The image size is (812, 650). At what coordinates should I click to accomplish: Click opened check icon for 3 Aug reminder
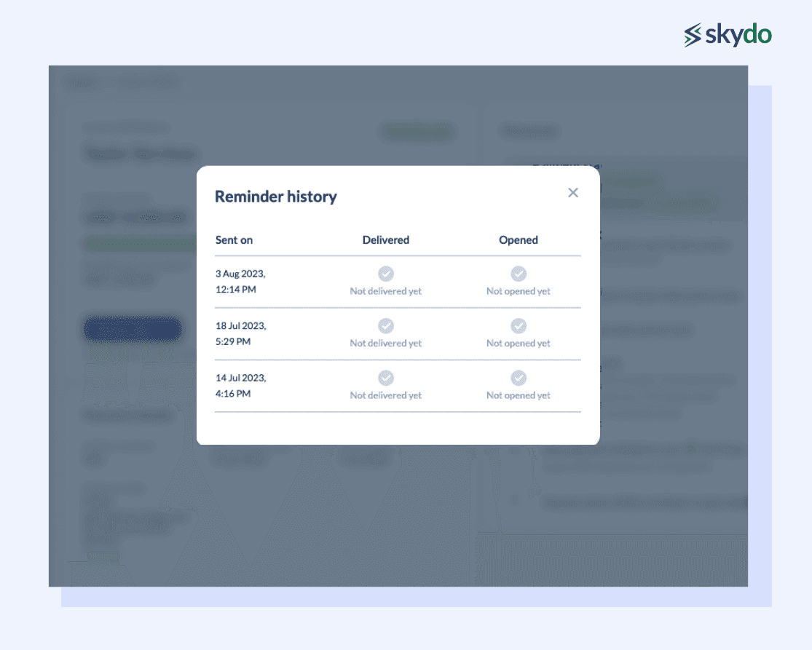[x=519, y=274]
